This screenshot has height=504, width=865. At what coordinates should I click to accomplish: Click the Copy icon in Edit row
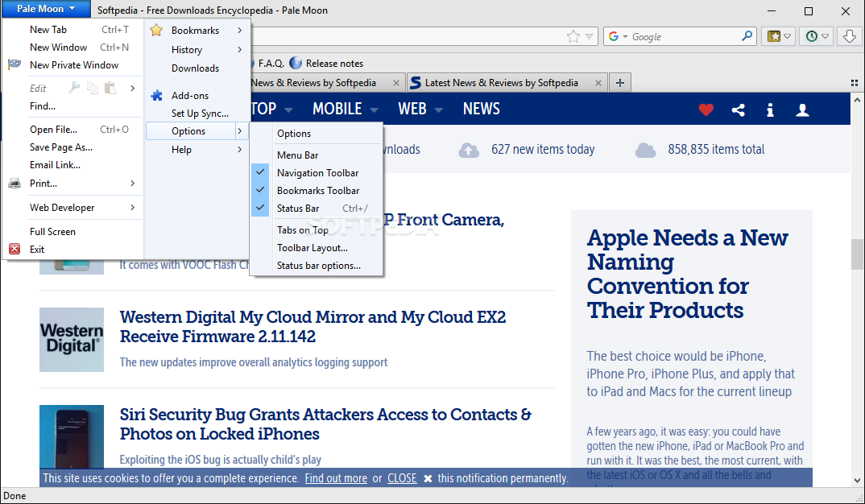coord(93,88)
